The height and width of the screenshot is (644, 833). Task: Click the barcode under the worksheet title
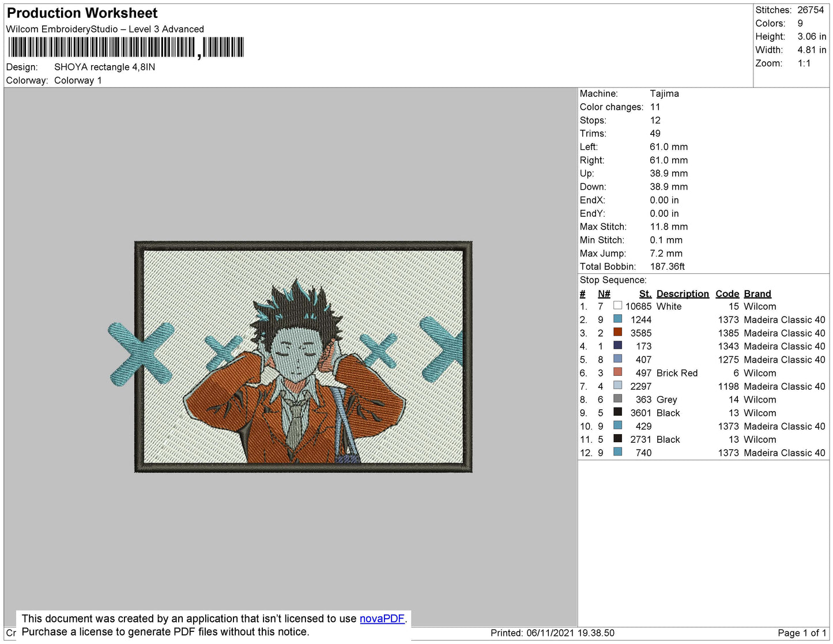(x=126, y=47)
